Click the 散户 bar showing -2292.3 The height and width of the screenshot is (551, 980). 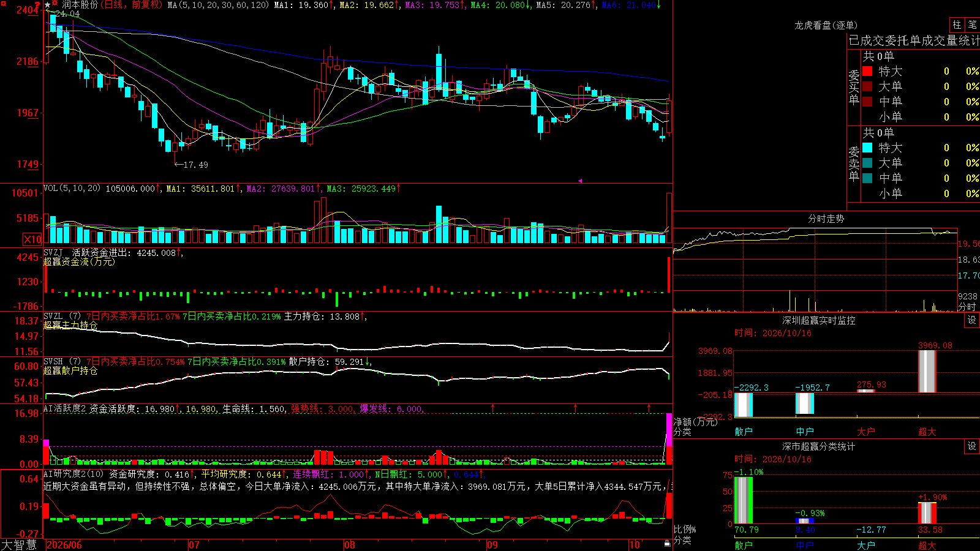coord(744,405)
